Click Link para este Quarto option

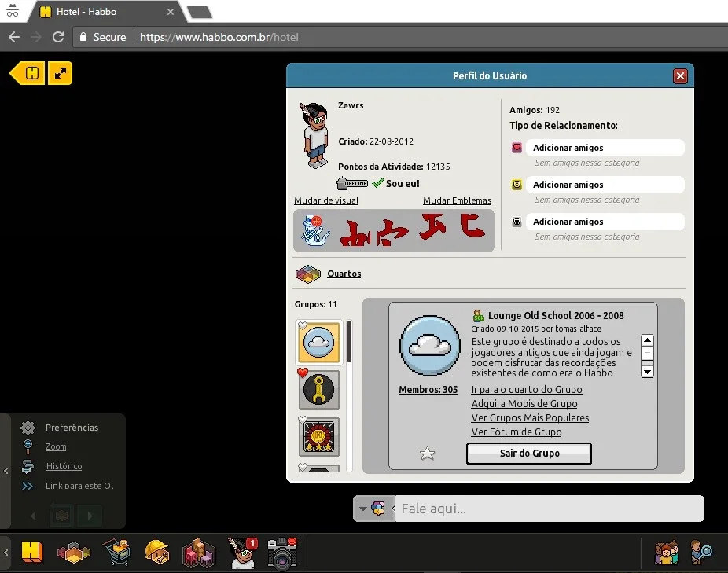pyautogui.click(x=79, y=486)
